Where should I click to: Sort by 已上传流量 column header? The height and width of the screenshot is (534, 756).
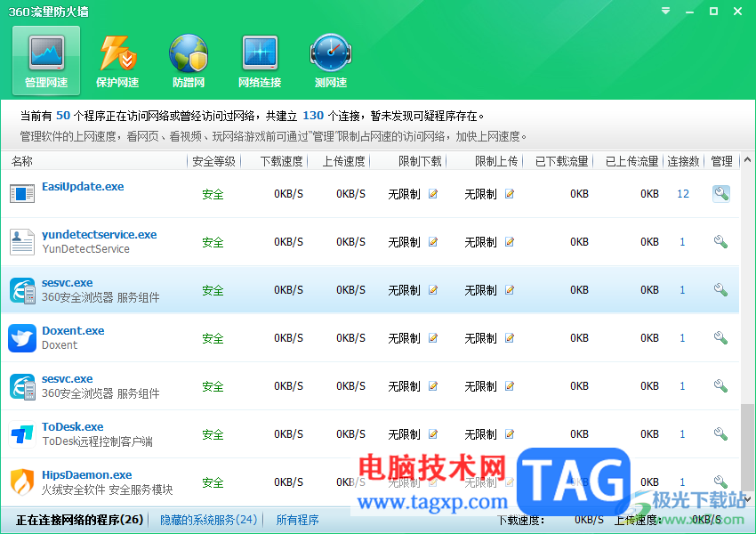click(632, 161)
